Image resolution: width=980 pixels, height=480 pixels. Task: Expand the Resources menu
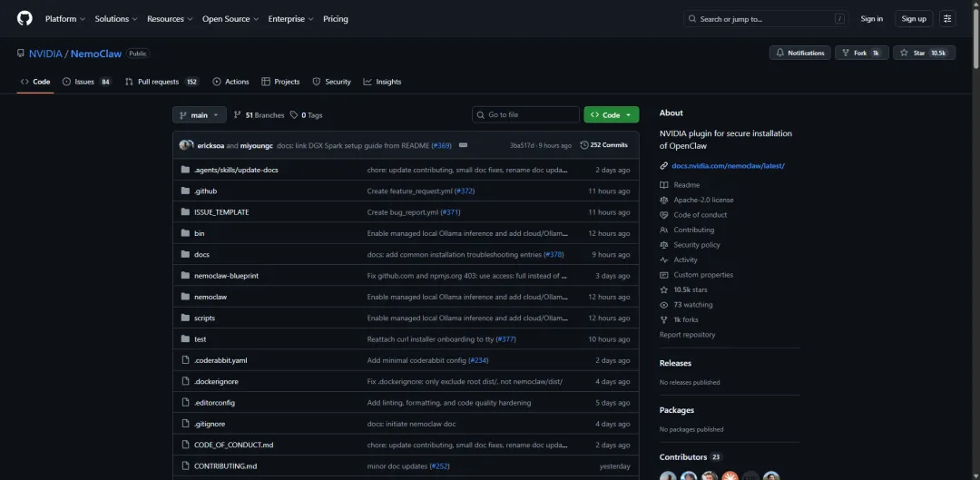point(170,19)
